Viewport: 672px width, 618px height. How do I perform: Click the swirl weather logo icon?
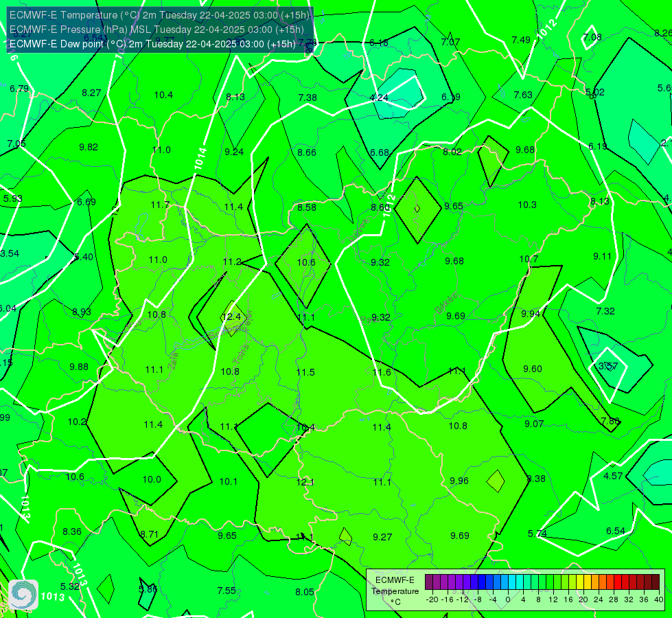point(23,595)
